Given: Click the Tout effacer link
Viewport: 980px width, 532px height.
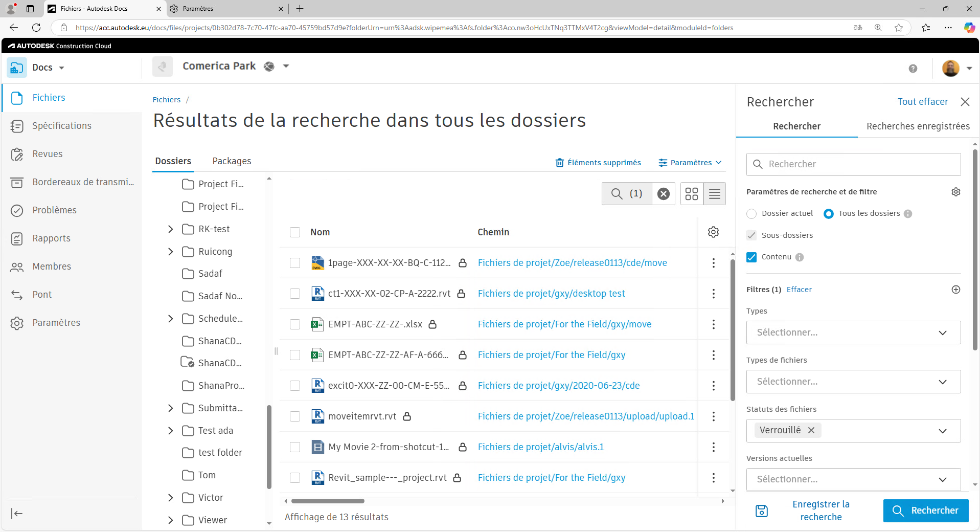Looking at the screenshot, I should click(922, 101).
